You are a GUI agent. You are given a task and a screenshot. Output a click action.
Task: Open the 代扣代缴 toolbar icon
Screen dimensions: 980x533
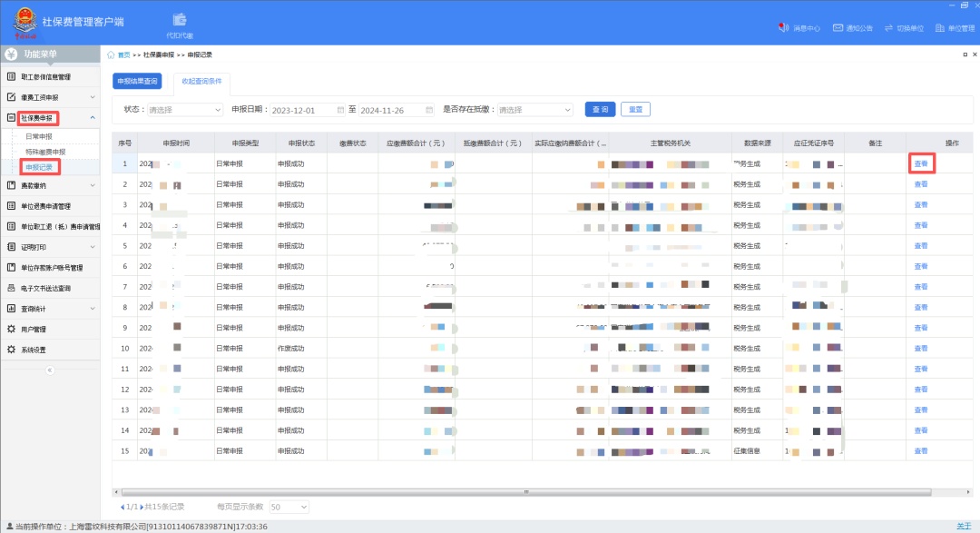point(179,20)
